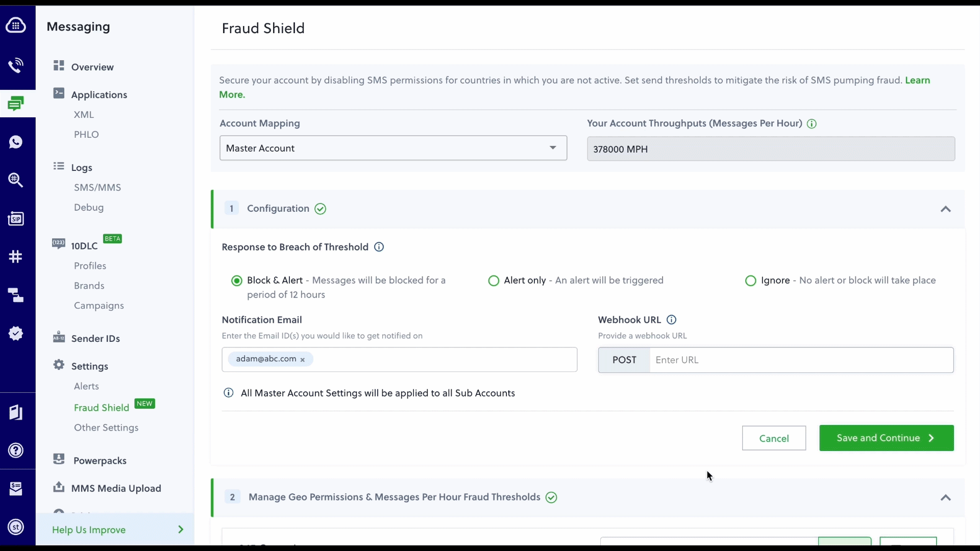The width and height of the screenshot is (980, 551).
Task: Remove adam@abc.com from notification emails
Action: click(x=303, y=360)
